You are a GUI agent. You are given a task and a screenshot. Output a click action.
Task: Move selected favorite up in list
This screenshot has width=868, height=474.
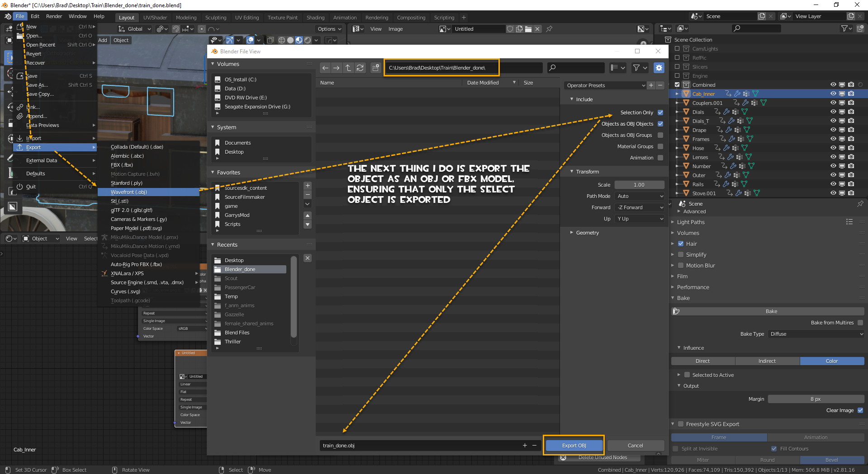[308, 216]
